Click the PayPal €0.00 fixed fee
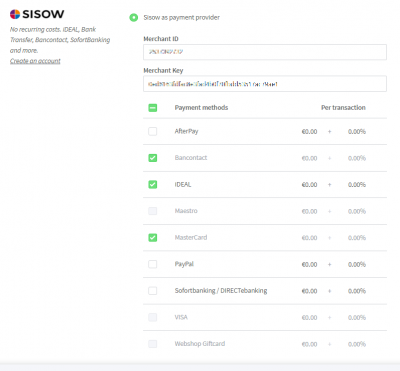The image size is (400, 371). pos(309,265)
